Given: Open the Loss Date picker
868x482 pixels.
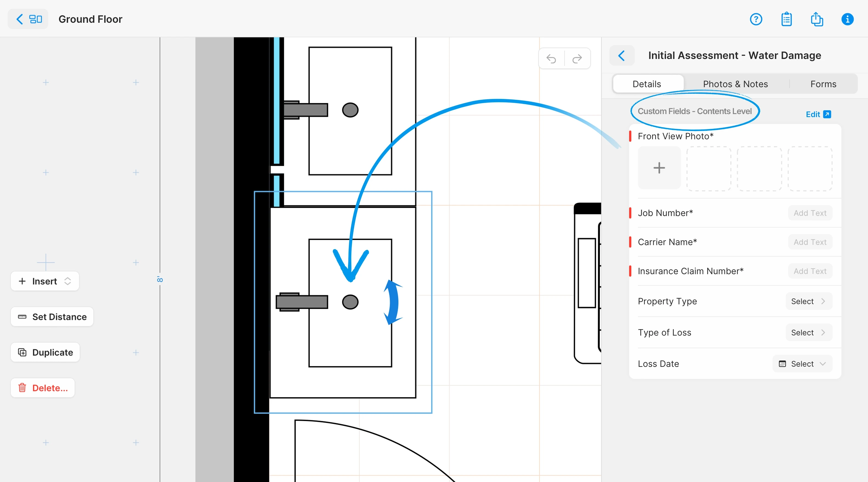Looking at the screenshot, I should [802, 364].
